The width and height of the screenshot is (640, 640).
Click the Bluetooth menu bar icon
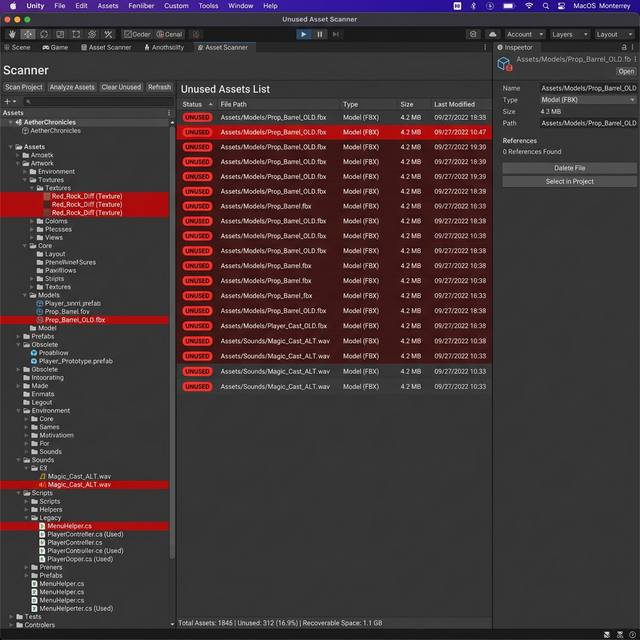coord(473,6)
